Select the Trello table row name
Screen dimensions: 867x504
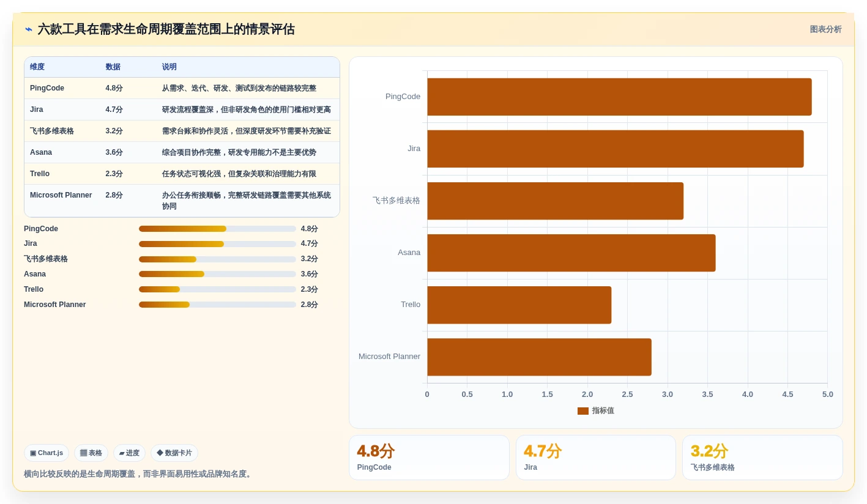point(40,174)
